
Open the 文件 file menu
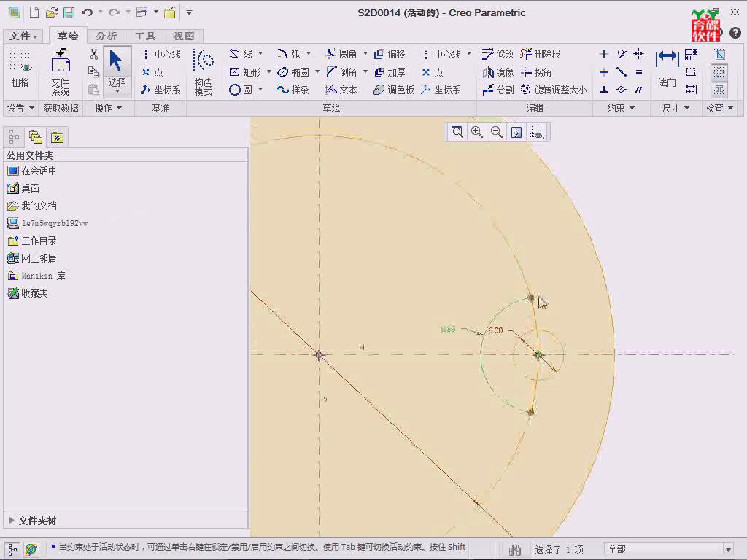point(23,36)
